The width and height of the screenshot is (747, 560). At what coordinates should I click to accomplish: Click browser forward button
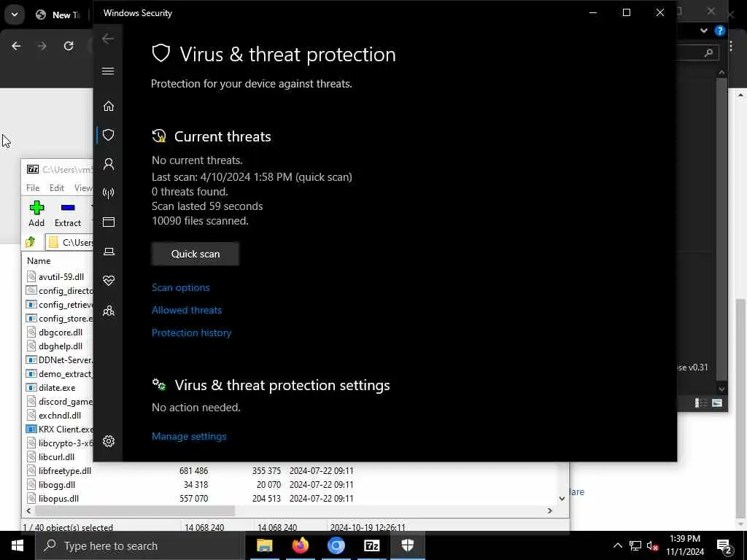click(42, 46)
